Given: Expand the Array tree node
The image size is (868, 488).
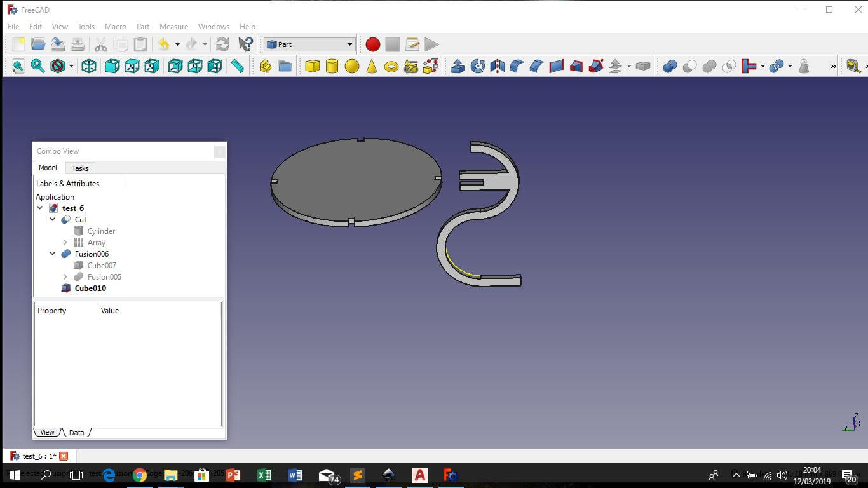Looking at the screenshot, I should (65, 243).
